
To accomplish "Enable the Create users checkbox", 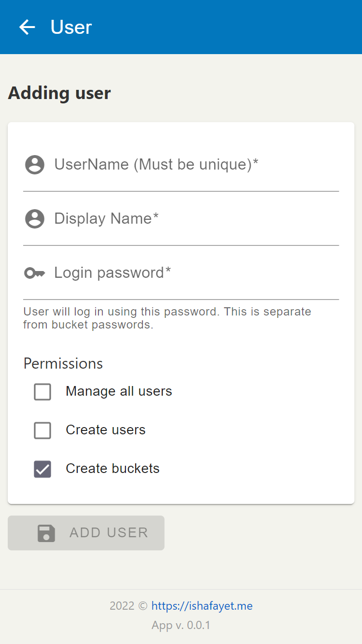I will 42,430.
